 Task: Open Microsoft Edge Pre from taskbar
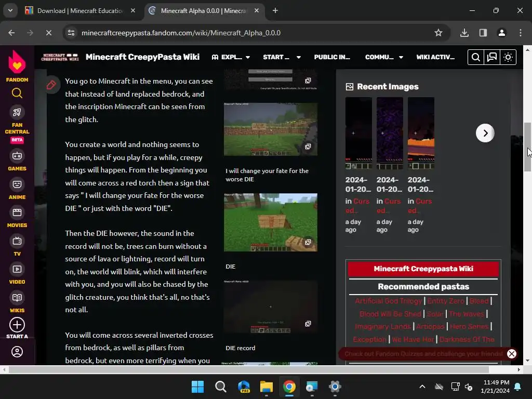coord(244,387)
